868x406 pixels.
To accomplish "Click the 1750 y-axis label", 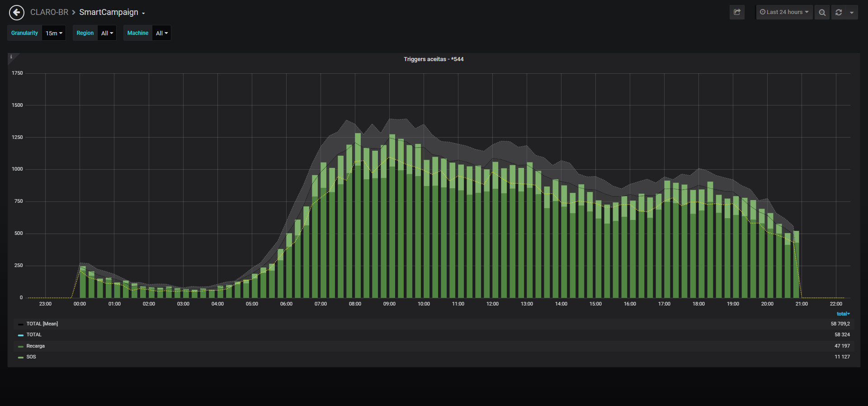I will [17, 73].
